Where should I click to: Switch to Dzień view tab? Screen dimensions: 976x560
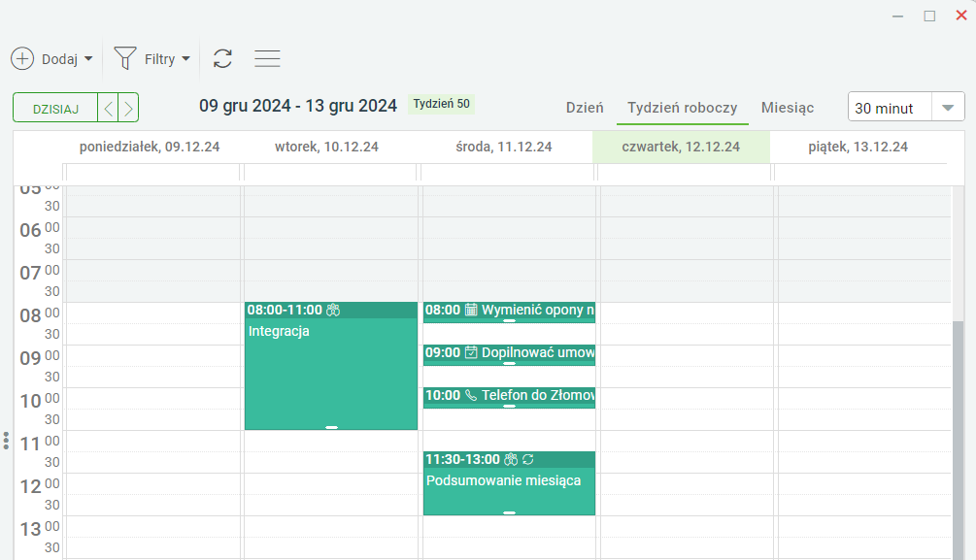(585, 108)
